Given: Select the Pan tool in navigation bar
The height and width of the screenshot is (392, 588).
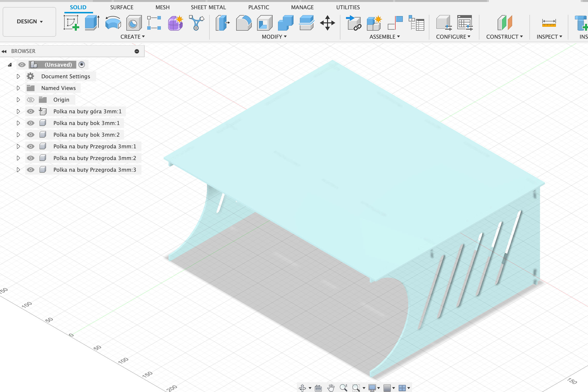Looking at the screenshot, I should click(331, 388).
